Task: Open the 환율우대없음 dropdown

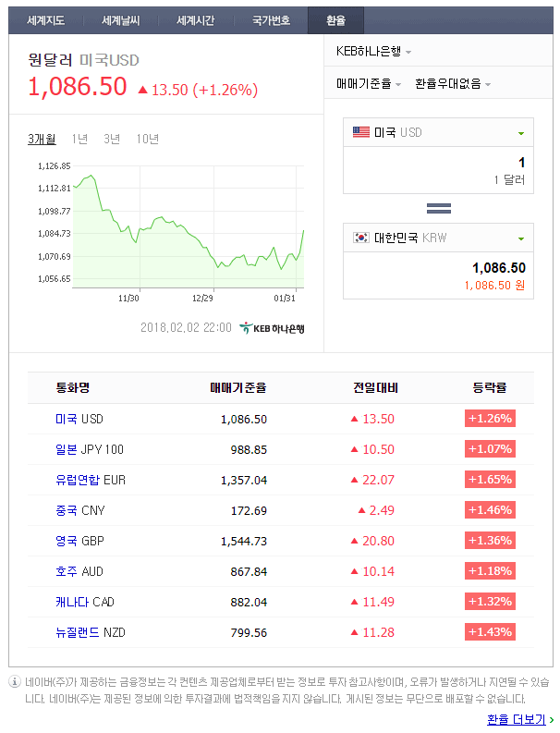Action: [453, 84]
